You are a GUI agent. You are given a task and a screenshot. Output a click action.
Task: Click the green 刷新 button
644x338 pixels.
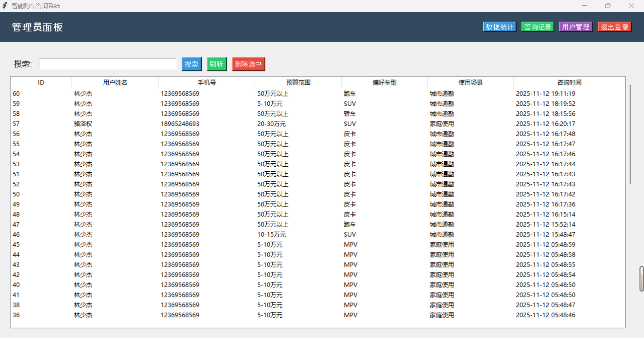(x=217, y=64)
